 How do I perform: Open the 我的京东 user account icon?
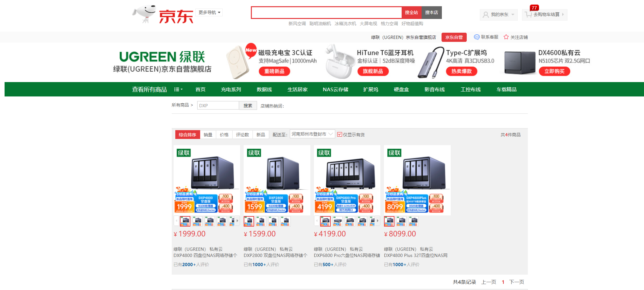click(x=486, y=15)
